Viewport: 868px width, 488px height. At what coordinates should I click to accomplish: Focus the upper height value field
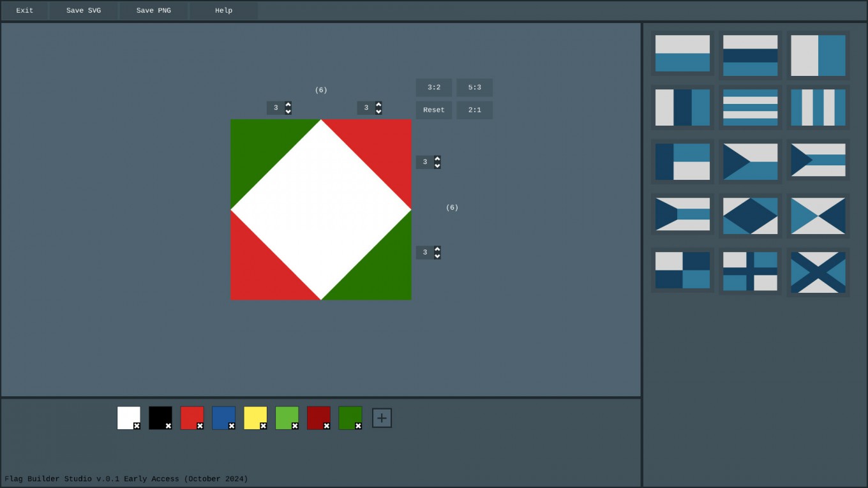(425, 162)
